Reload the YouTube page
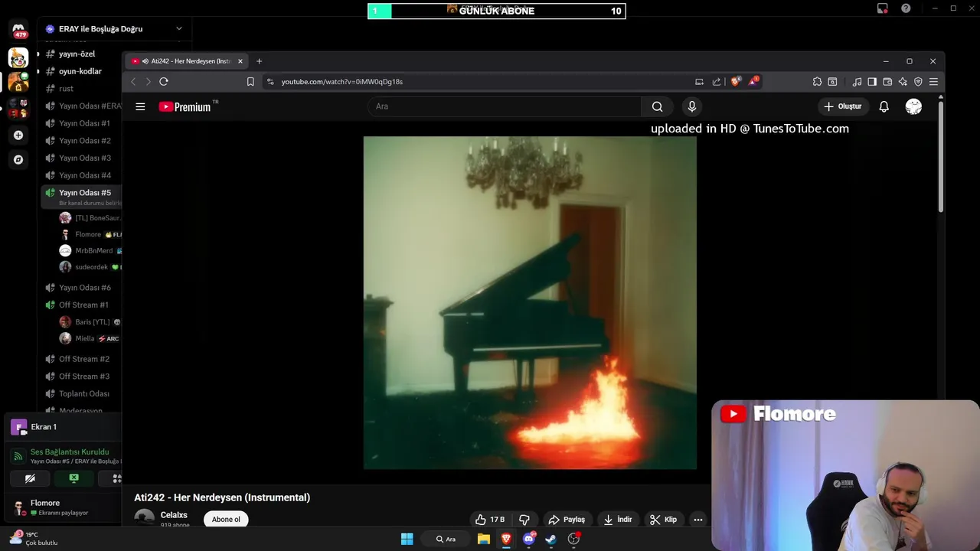 coord(164,81)
